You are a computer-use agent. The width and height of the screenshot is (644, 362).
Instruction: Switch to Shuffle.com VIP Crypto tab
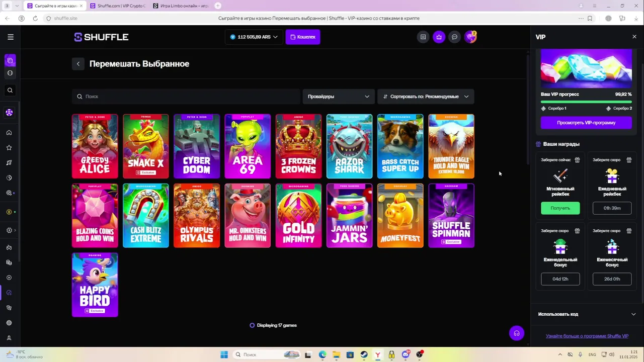[118, 6]
